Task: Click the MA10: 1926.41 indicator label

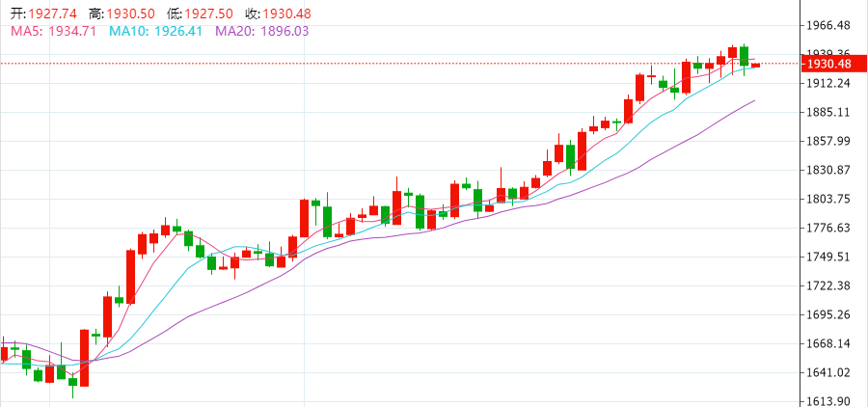Action: [x=155, y=31]
